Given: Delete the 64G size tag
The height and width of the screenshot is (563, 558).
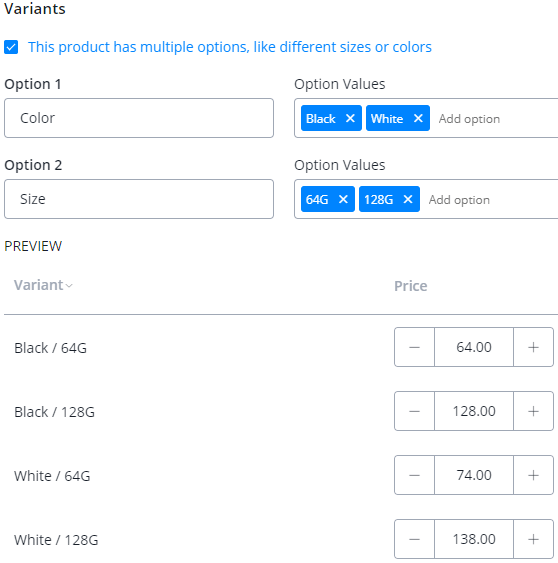Looking at the screenshot, I should 343,199.
